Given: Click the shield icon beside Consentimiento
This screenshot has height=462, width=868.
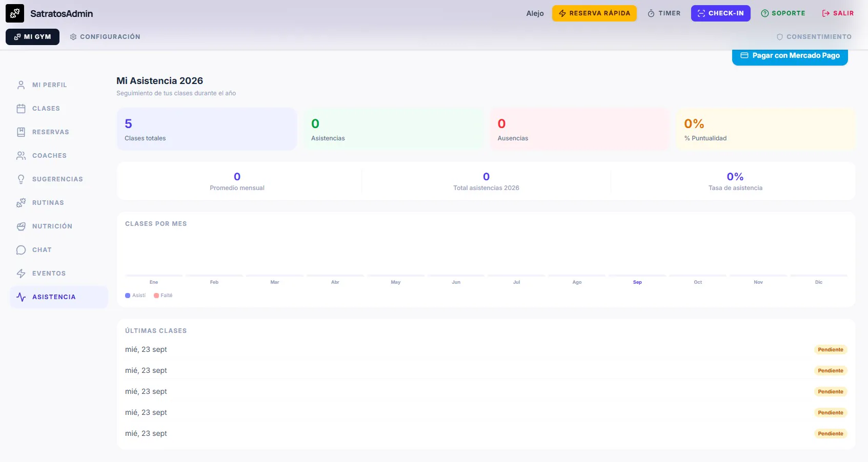Looking at the screenshot, I should coord(780,37).
